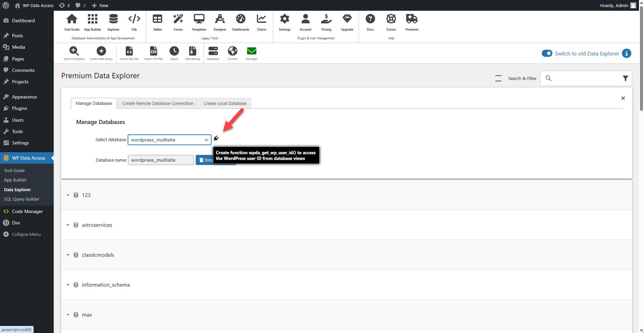The height and width of the screenshot is (333, 644).
Task: Click the wpda_get_wp_user_id function creation icon
Action: pyautogui.click(x=216, y=138)
